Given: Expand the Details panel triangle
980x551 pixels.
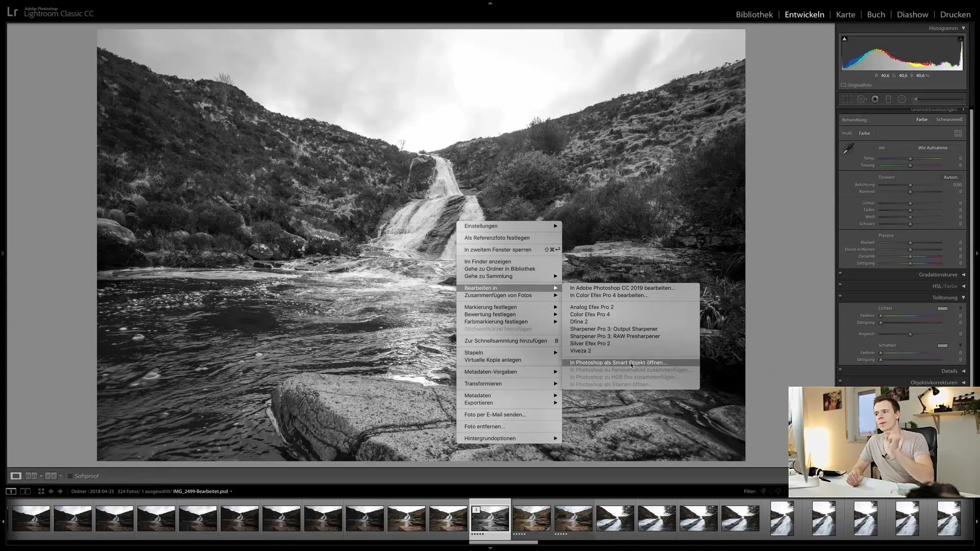Looking at the screenshot, I should point(964,371).
